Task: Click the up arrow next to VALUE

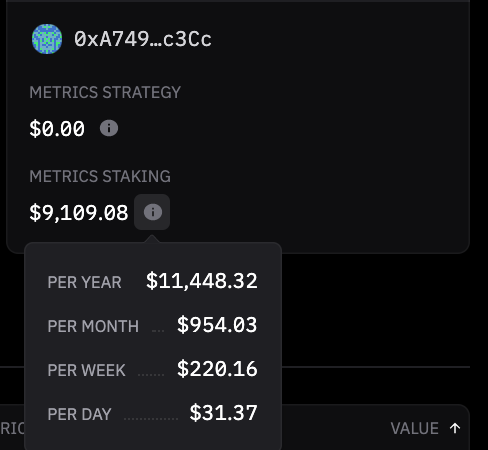Action: pyautogui.click(x=455, y=428)
